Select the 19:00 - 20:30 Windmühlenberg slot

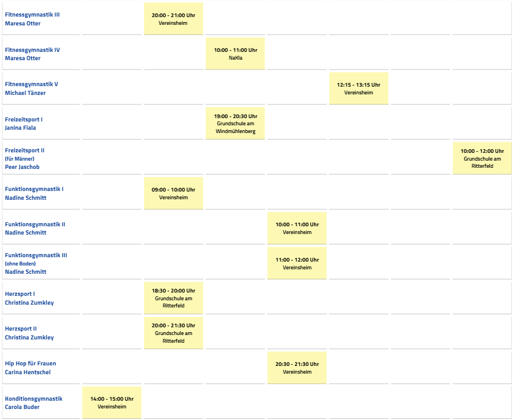pyautogui.click(x=235, y=124)
